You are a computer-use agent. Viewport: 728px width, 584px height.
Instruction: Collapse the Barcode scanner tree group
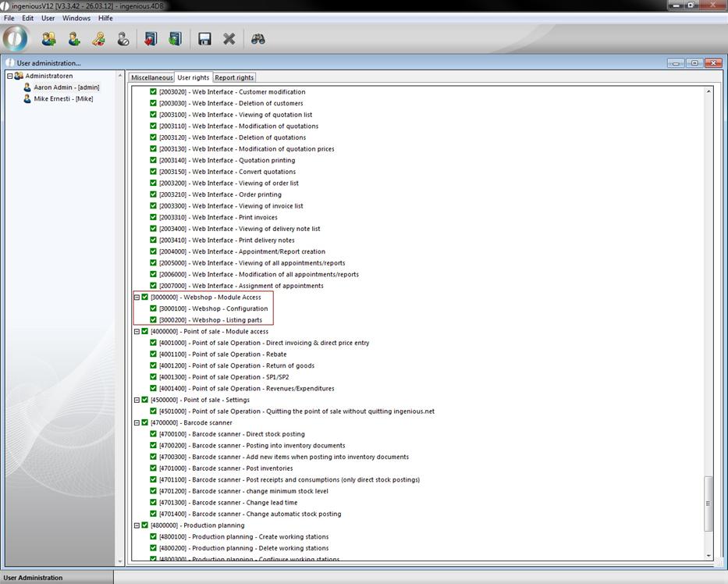137,423
